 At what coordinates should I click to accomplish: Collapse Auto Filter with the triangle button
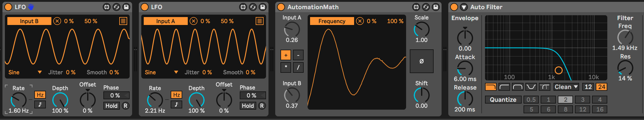[464, 7]
